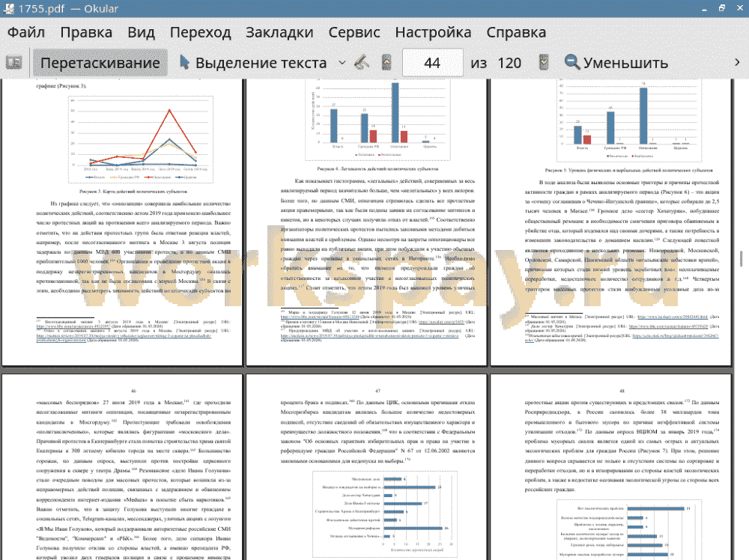Restore the window with the title bar maximize button
This screenshot has width=749, height=560.
coord(722,8)
